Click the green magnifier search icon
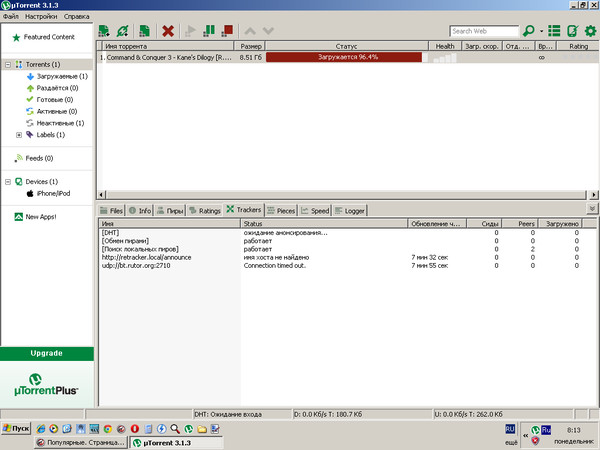This screenshot has height=450, width=600. pyautogui.click(x=529, y=31)
